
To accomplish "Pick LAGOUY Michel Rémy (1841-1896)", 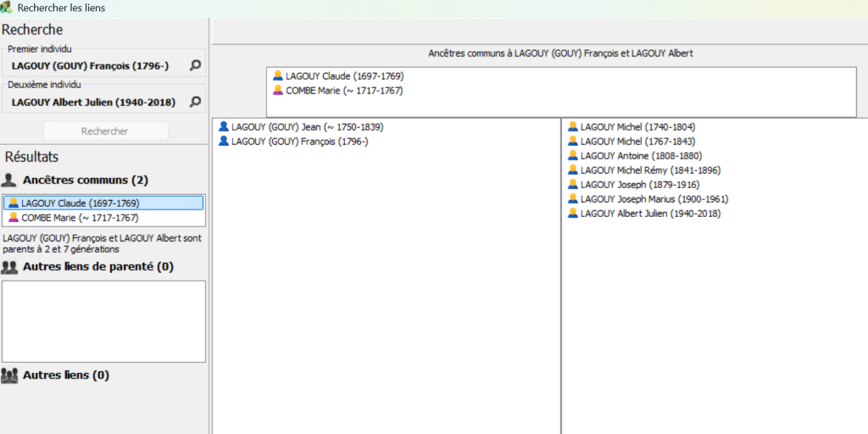I will (x=650, y=170).
